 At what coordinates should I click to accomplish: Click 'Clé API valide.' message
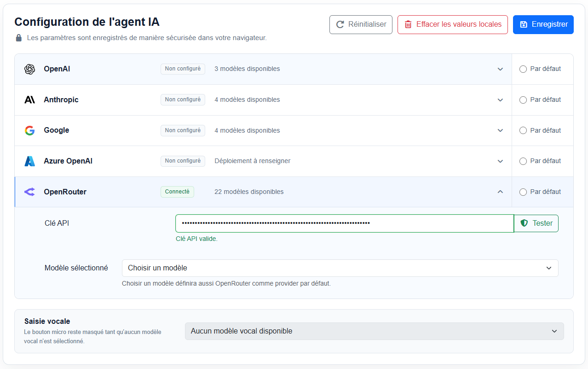[196, 239]
